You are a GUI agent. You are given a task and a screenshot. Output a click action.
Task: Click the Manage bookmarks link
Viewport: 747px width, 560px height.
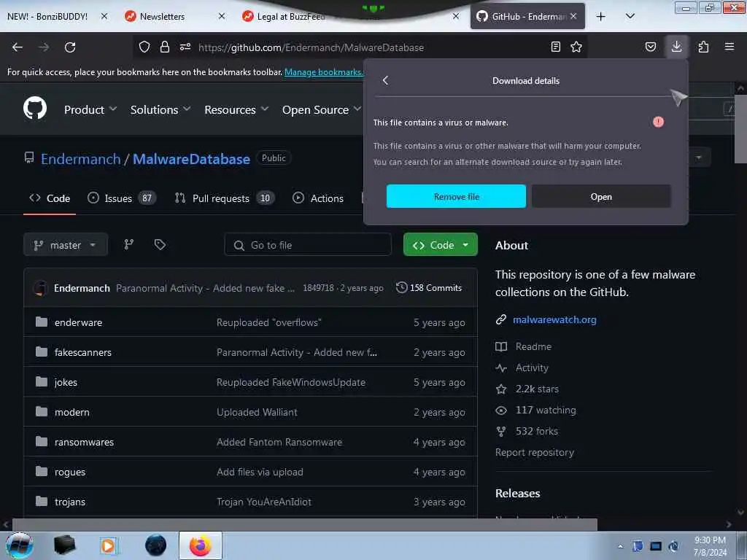coord(323,72)
